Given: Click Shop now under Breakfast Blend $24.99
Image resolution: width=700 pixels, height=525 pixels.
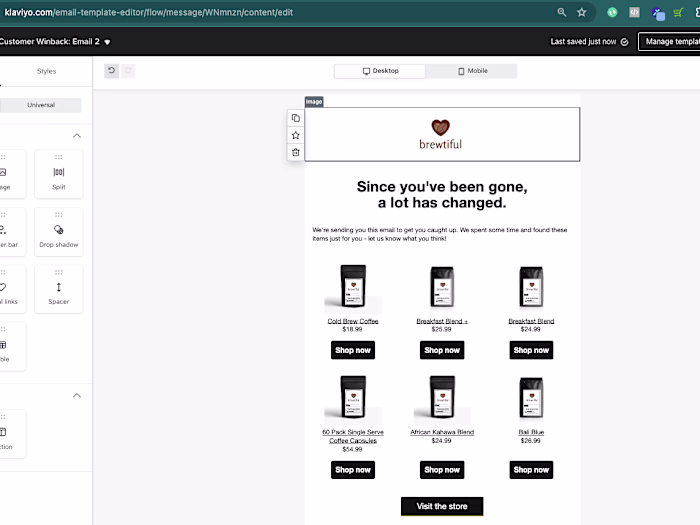Looking at the screenshot, I should 531,350.
